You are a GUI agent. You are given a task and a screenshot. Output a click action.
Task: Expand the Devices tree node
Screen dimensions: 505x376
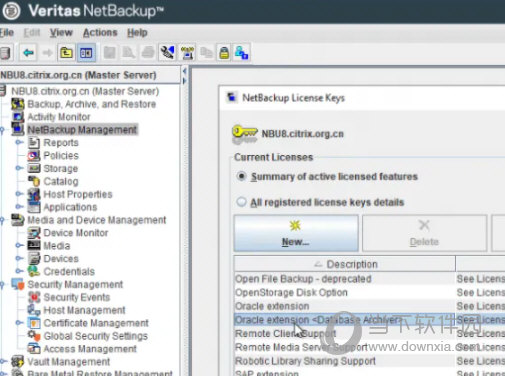point(19,258)
